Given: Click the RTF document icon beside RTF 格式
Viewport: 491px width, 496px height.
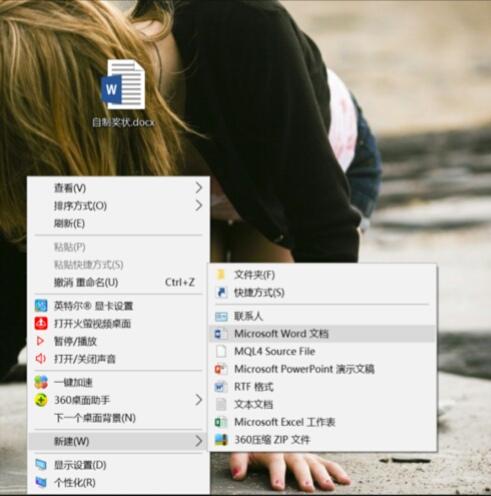Looking at the screenshot, I should click(x=221, y=387).
